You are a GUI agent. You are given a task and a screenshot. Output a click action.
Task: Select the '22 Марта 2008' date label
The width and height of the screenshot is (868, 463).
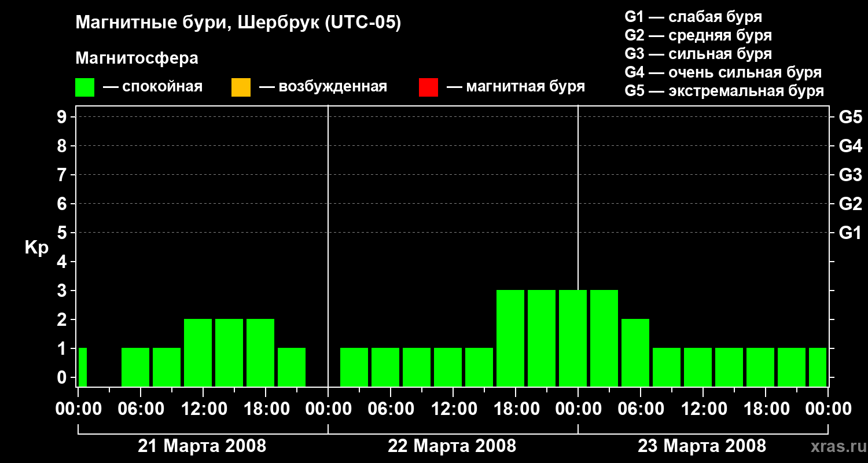[452, 446]
